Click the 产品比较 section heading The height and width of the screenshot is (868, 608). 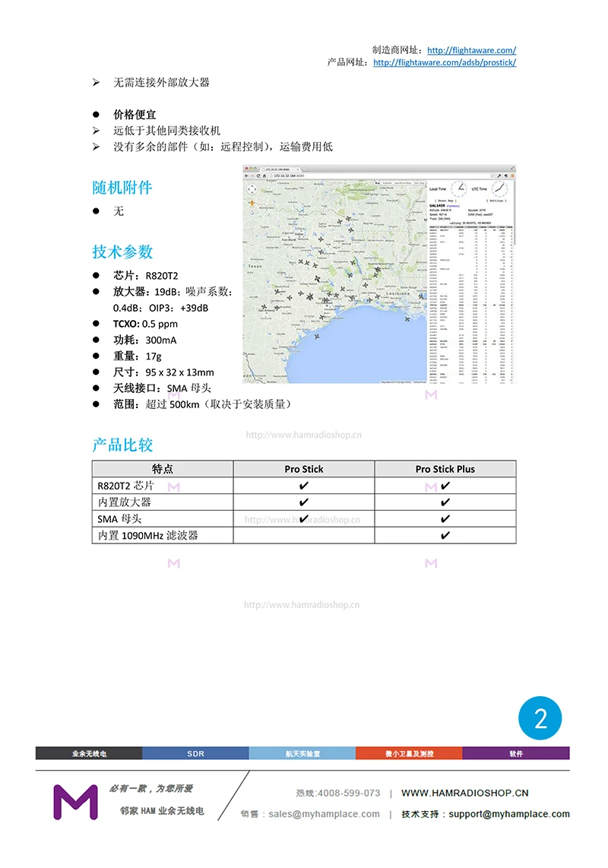coord(122,445)
